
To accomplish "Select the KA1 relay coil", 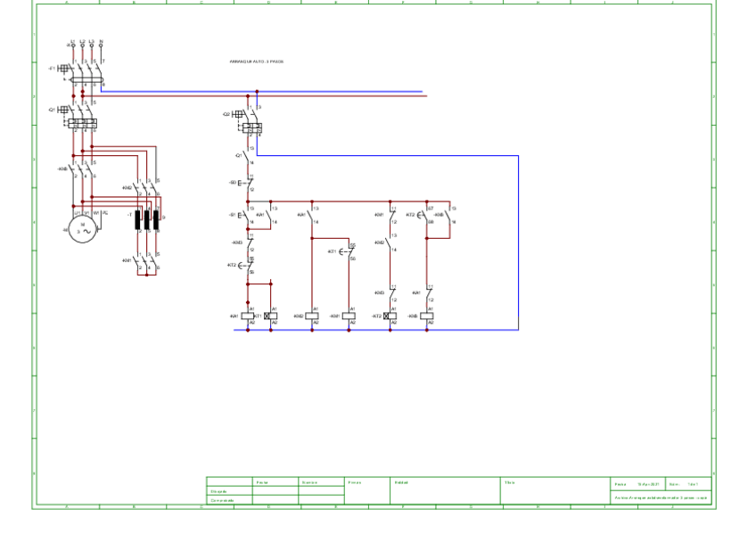I will (x=248, y=316).
